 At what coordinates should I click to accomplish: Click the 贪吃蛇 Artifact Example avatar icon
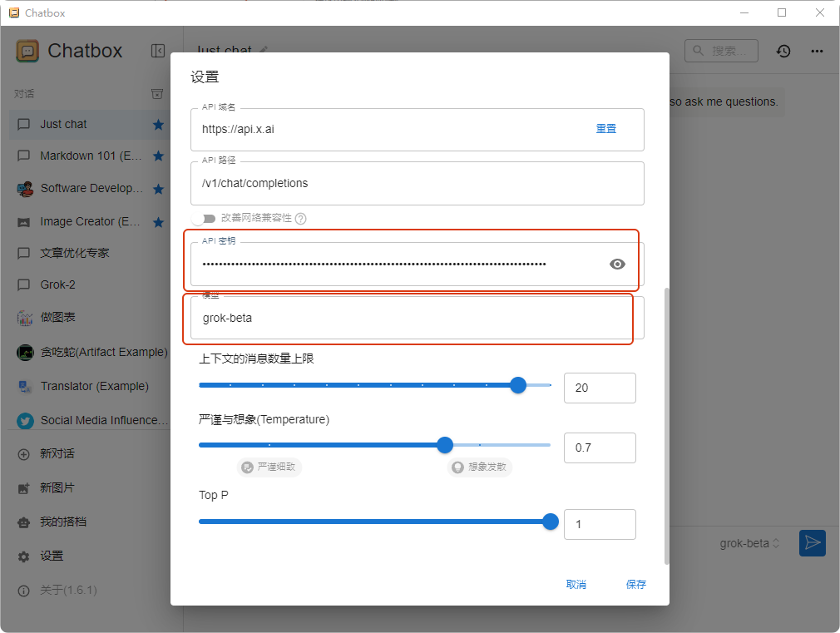tap(25, 352)
